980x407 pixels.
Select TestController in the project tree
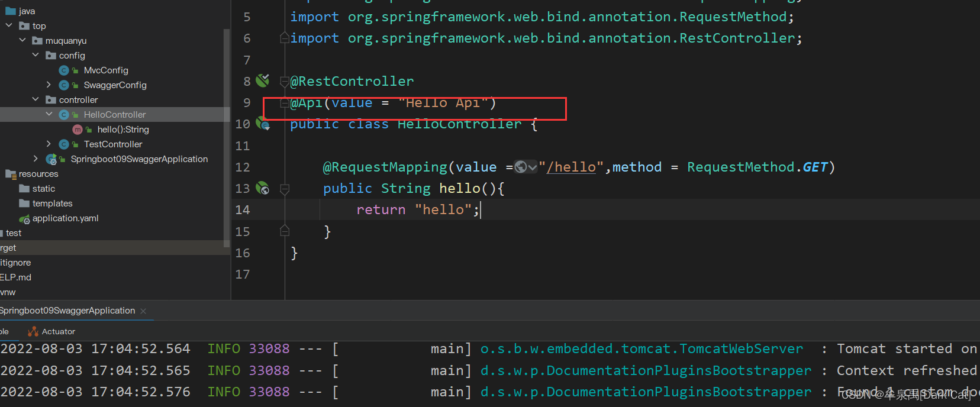(x=113, y=144)
